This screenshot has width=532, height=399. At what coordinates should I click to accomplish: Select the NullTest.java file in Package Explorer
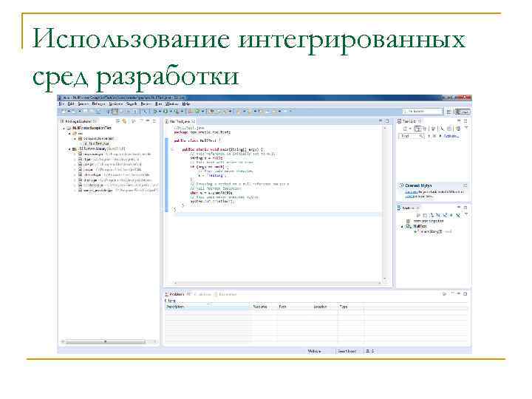point(96,143)
